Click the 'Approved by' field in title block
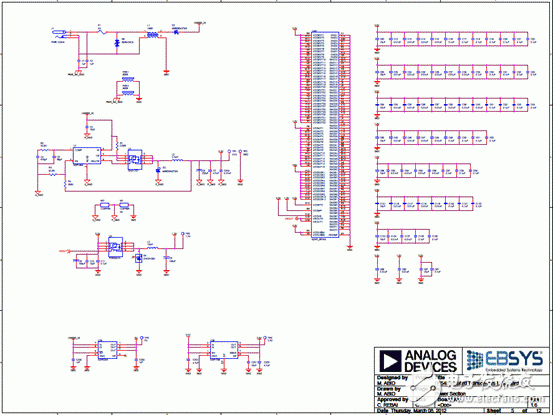553x415 pixels. pos(392,402)
